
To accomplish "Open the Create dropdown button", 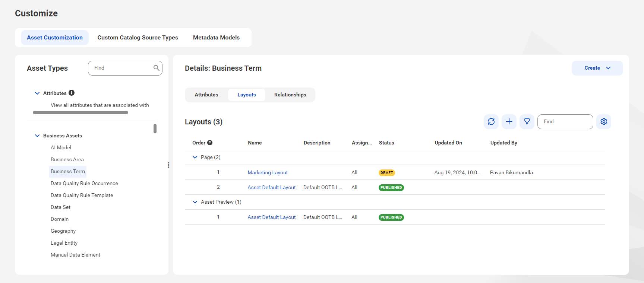I will click(597, 68).
